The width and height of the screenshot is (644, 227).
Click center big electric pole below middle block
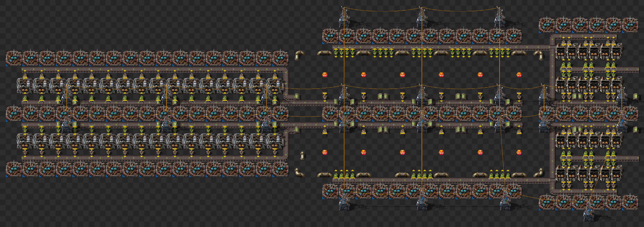(422, 201)
